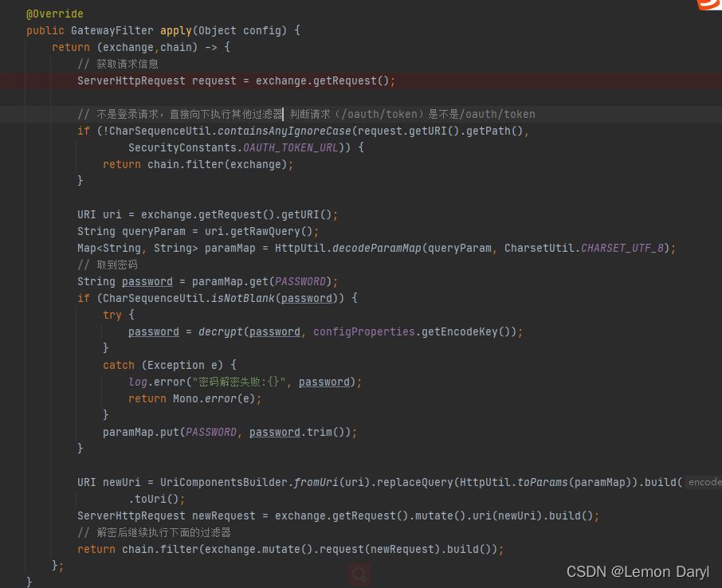Click PASSWORD inside paramMap.get call
Viewport: 722px width, 588px height.
point(300,281)
